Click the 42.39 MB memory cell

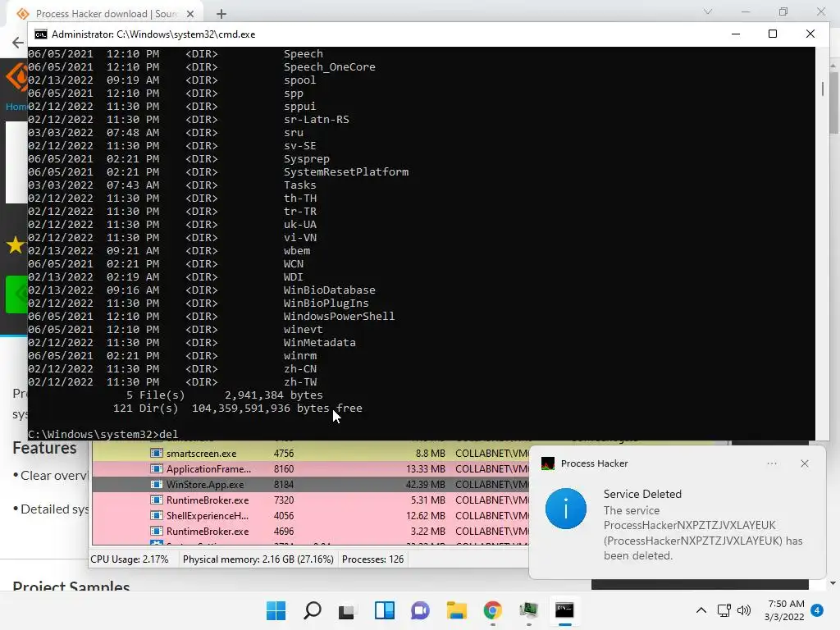[x=426, y=484]
